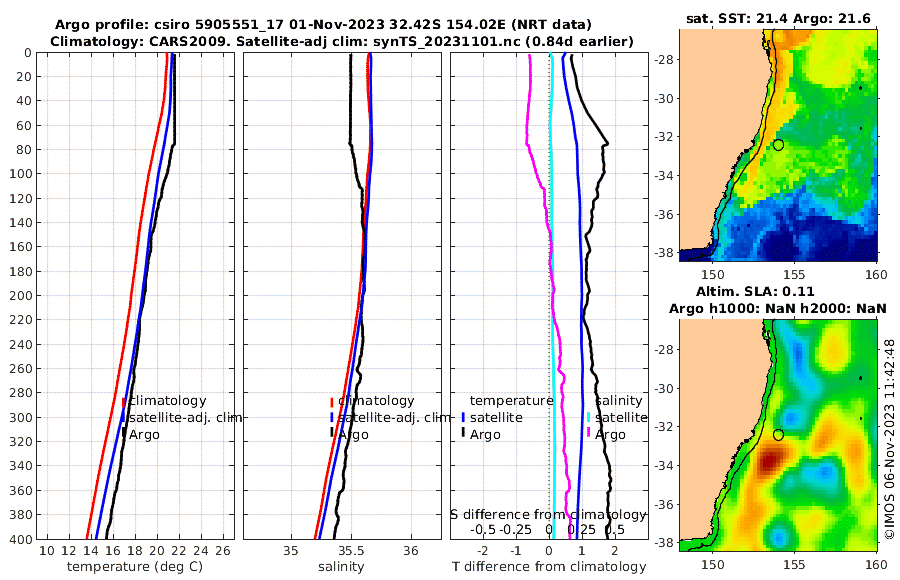Click the Climatology CARS2009 subtitle line
The image size is (900, 580).
342,41
